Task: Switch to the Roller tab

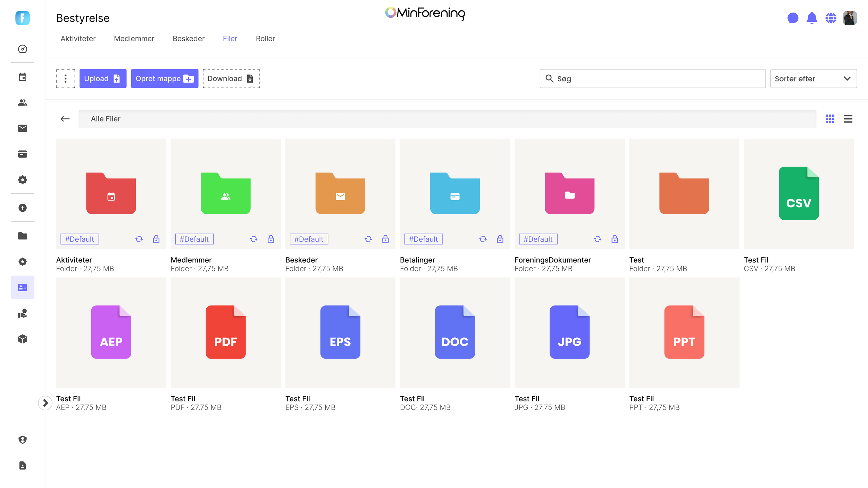Action: click(x=265, y=39)
